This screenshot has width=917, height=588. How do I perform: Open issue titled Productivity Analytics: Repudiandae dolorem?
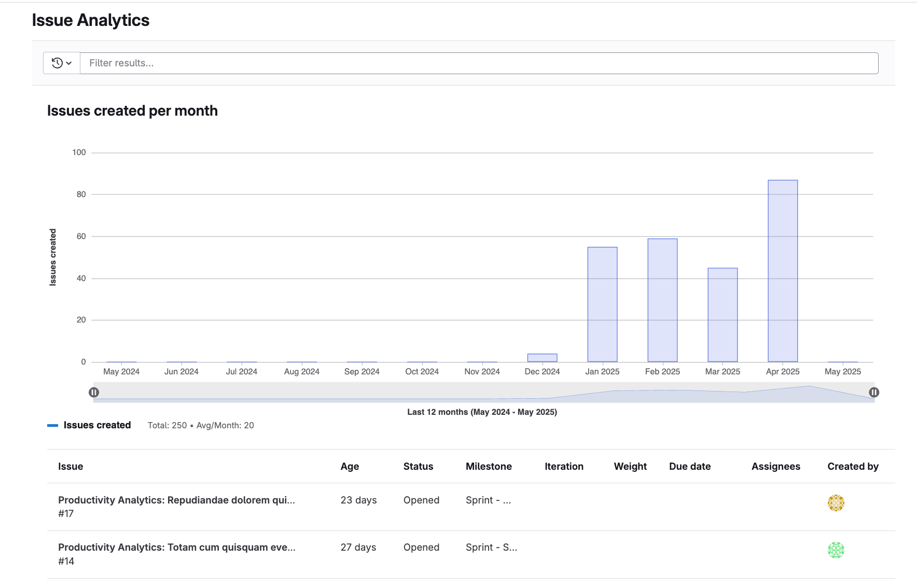coord(176,500)
